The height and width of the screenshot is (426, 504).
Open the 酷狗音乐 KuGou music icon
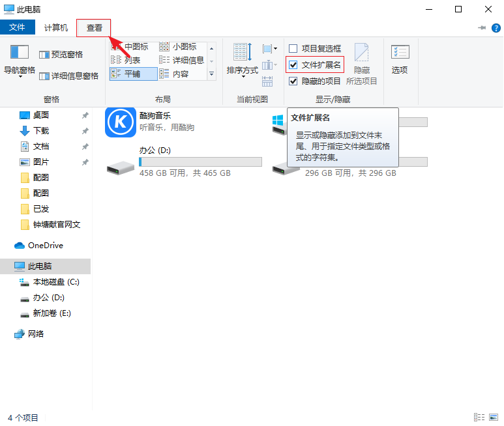[x=121, y=122]
